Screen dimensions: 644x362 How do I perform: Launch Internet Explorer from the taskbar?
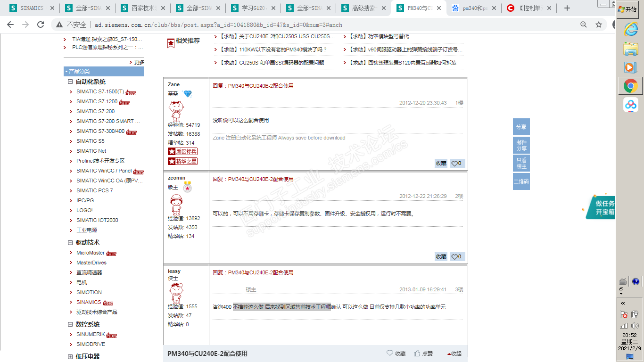[x=630, y=29]
